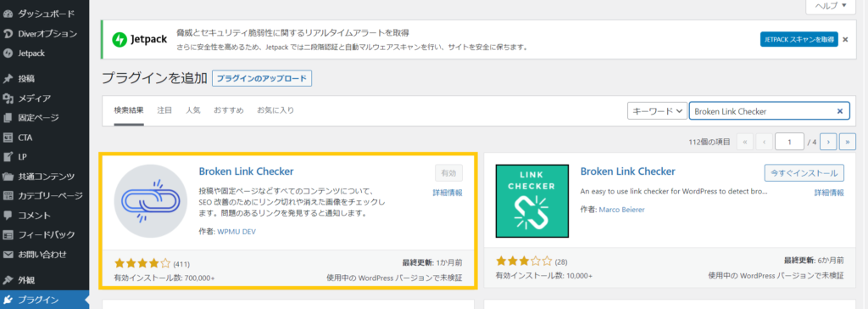Select the 検索結果 tab
This screenshot has width=868, height=309.
click(x=129, y=110)
